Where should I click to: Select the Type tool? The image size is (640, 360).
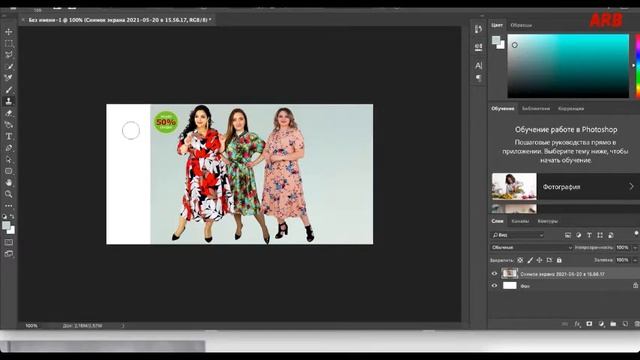9,136
